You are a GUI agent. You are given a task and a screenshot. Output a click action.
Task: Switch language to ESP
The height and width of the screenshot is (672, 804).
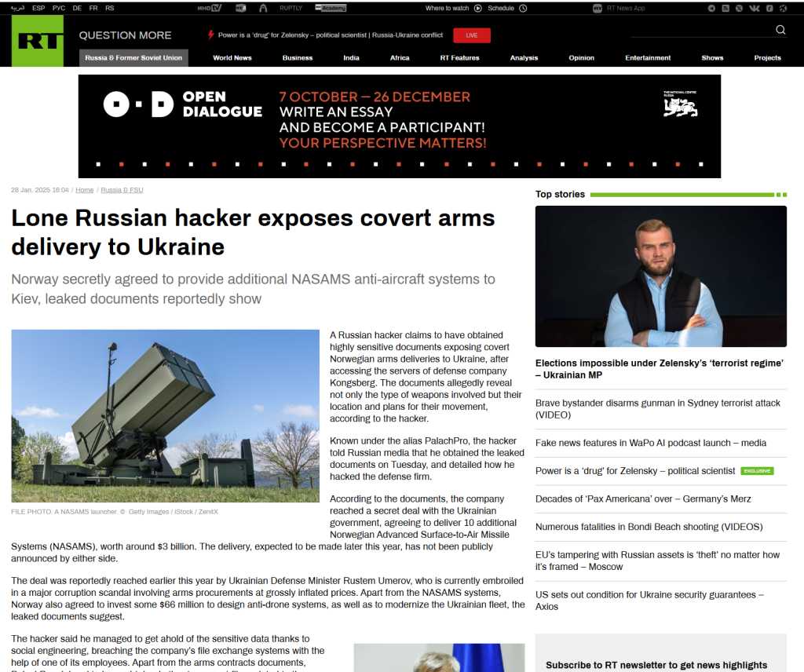tap(38, 8)
